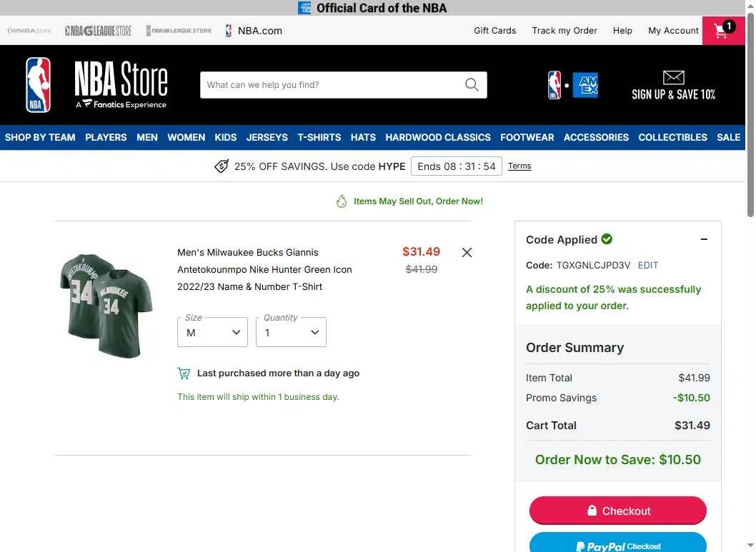The height and width of the screenshot is (552, 756).
Task: Click the Bucks T-shirt thumbnail
Action: [x=106, y=306]
